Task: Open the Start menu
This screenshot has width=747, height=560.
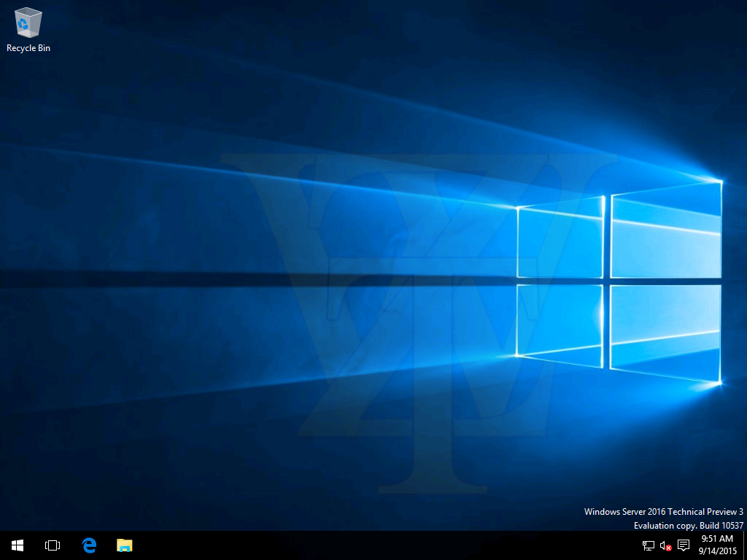Action: coord(18,545)
